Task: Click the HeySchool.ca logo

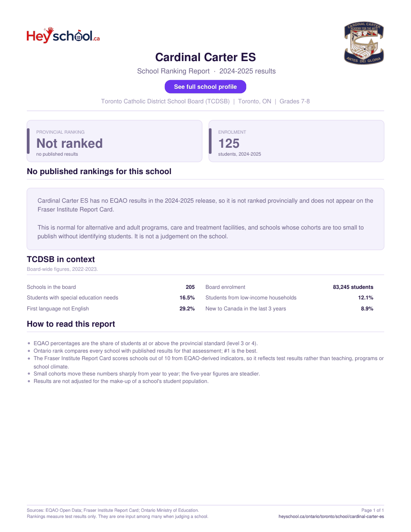Action: pyautogui.click(x=63, y=35)
